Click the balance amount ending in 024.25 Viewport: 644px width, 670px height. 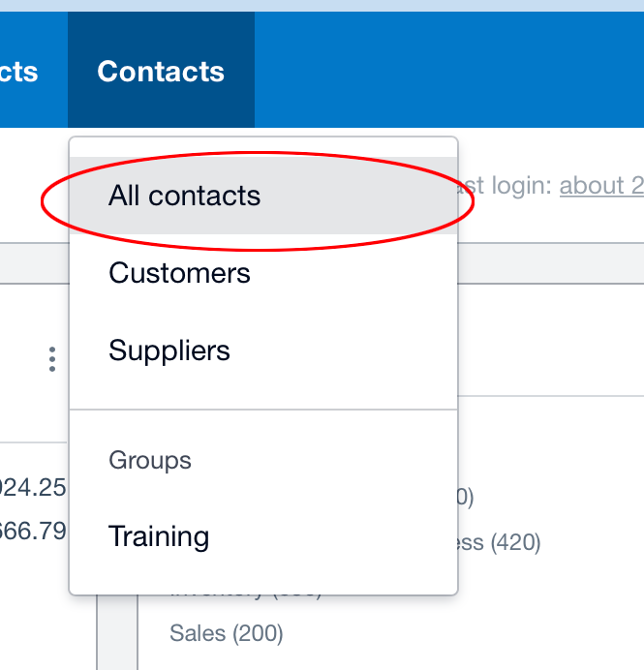(34, 487)
